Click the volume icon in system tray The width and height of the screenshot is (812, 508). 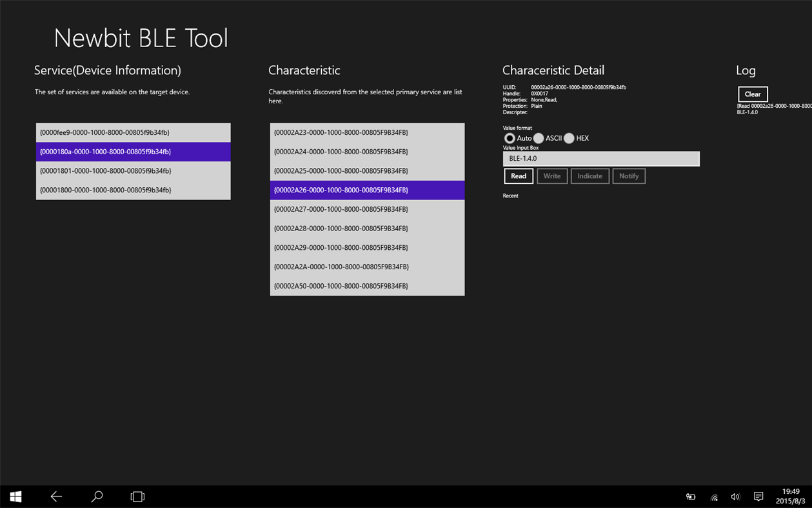click(x=735, y=496)
